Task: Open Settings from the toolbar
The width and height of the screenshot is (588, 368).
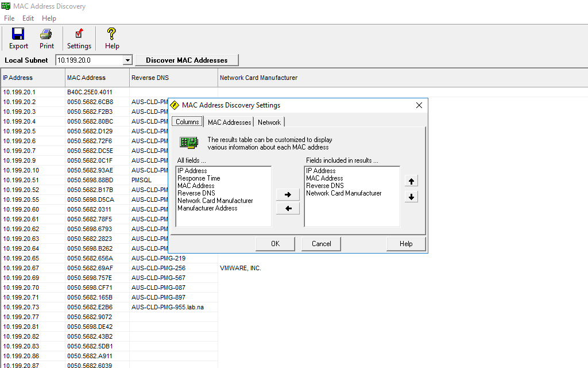Action: (79, 39)
